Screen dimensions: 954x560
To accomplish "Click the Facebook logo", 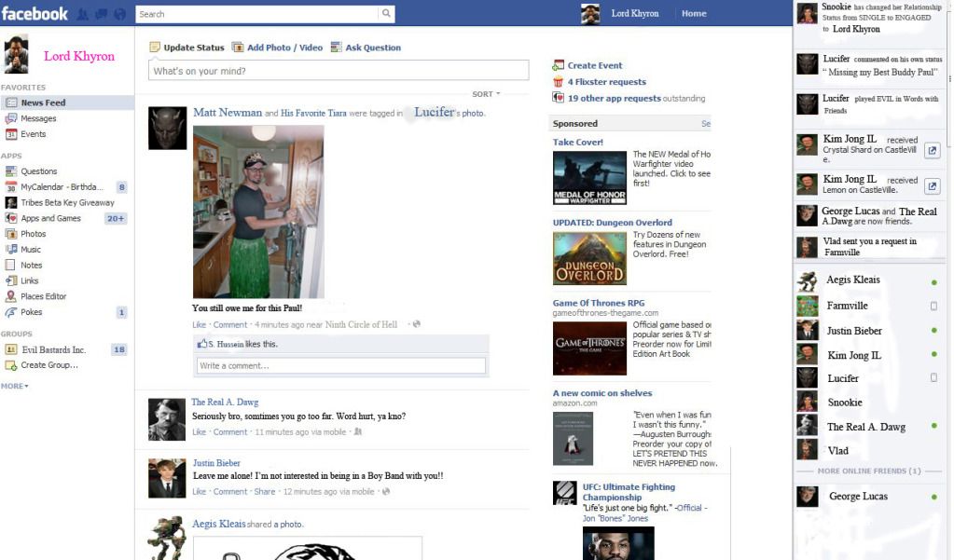I will [x=35, y=13].
